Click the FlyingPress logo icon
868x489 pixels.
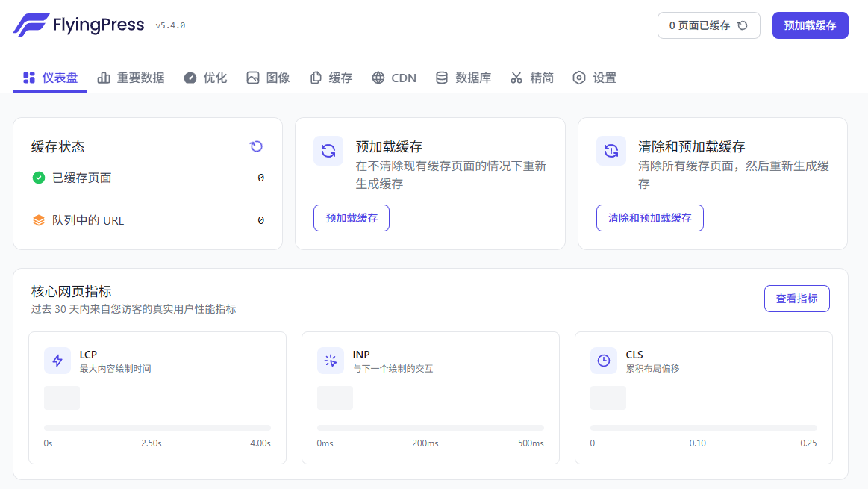click(31, 25)
